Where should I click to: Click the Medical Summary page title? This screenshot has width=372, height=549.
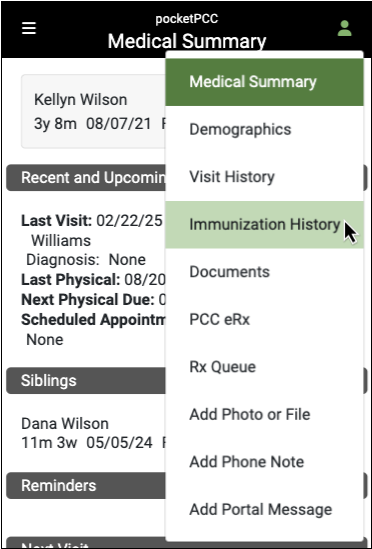coord(187,41)
